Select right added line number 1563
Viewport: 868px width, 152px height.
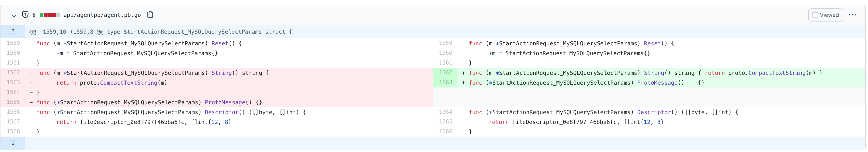click(445, 82)
